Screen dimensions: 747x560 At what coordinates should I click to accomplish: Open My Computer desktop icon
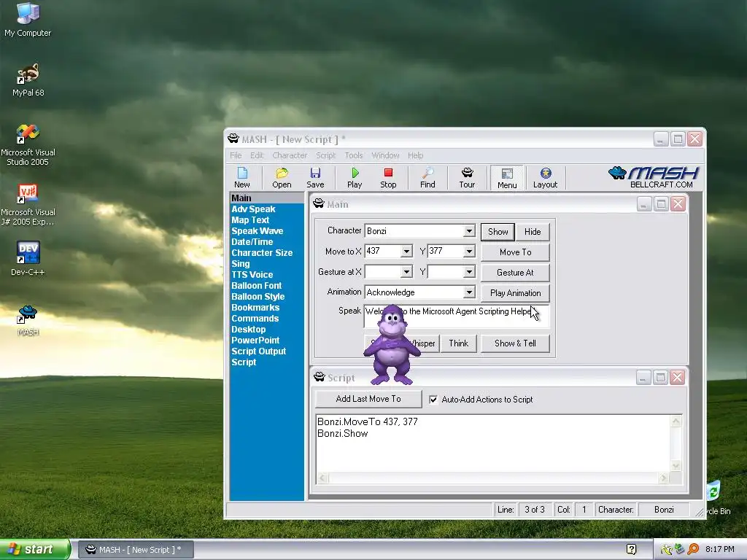[x=28, y=20]
